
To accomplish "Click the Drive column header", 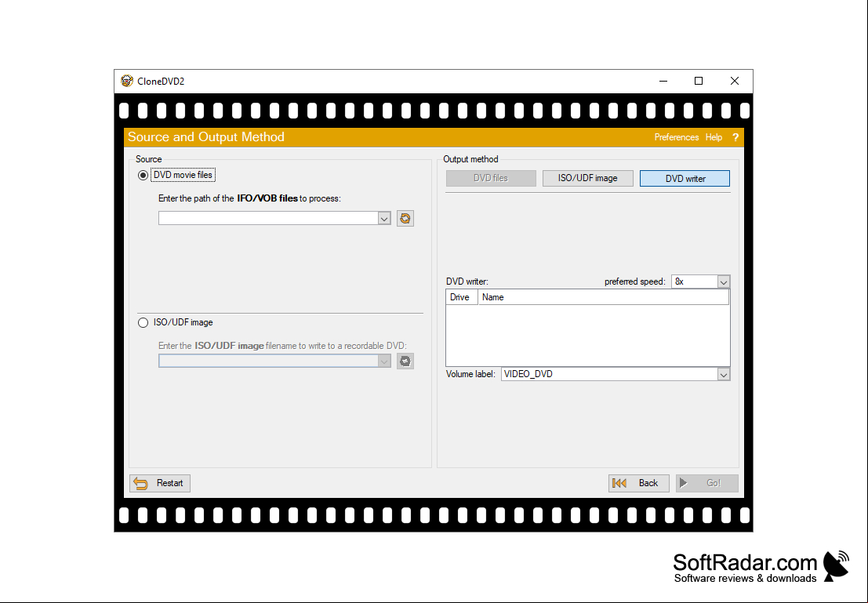I will (462, 297).
